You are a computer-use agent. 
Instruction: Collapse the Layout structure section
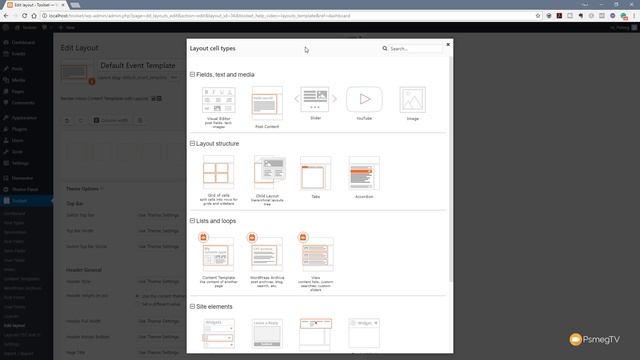pyautogui.click(x=192, y=143)
